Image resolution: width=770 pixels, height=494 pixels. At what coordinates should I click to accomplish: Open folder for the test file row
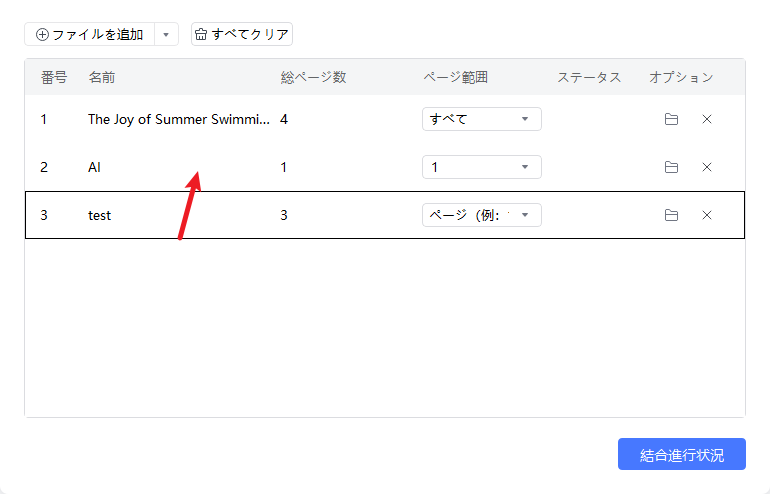coord(671,215)
